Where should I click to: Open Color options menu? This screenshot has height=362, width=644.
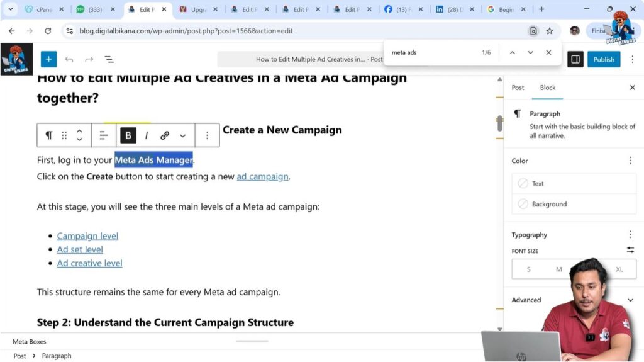click(x=630, y=161)
